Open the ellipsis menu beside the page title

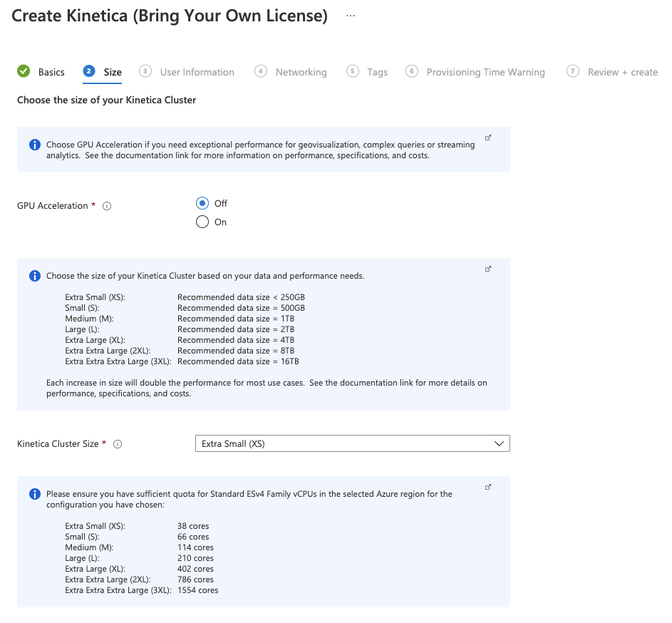pos(351,16)
